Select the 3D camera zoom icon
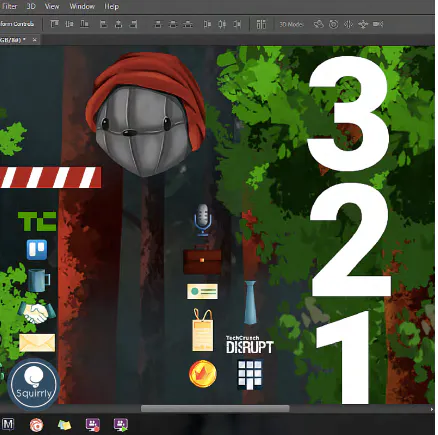 pos(378,24)
